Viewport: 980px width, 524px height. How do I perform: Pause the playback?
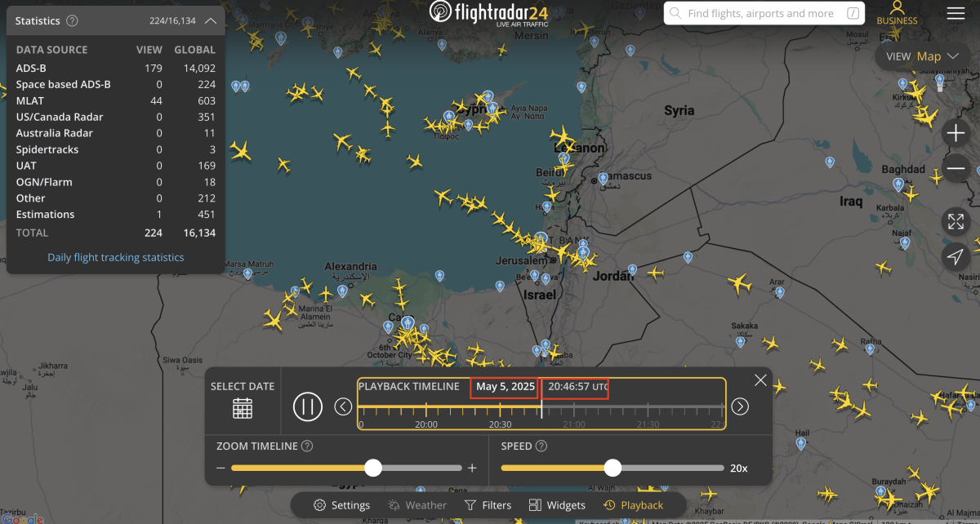[x=308, y=406]
